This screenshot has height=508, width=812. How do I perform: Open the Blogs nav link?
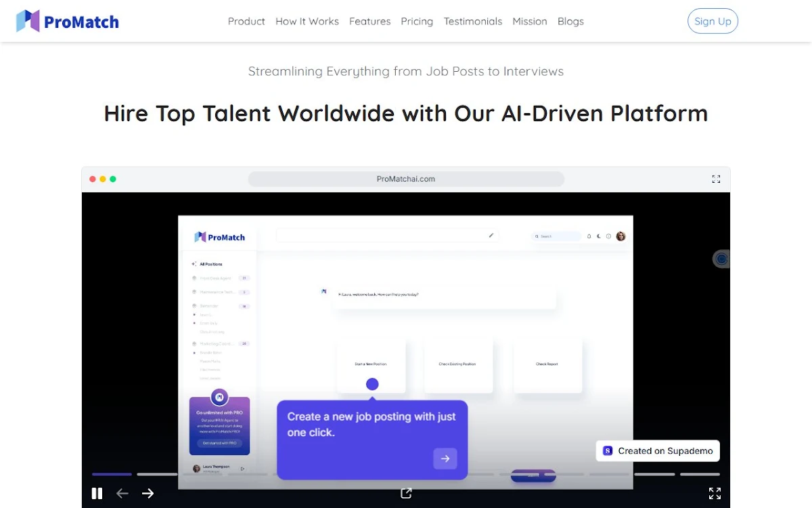pos(570,22)
